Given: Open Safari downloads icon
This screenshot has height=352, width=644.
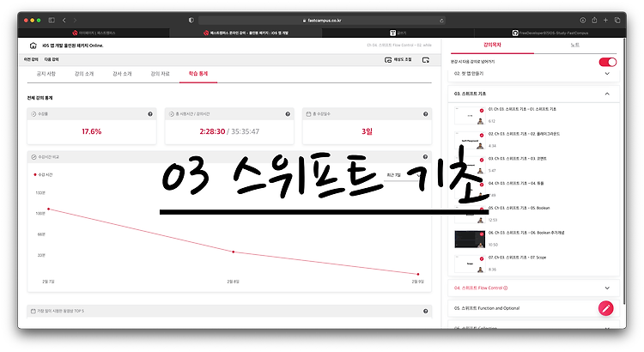Looking at the screenshot, I should pyautogui.click(x=582, y=20).
